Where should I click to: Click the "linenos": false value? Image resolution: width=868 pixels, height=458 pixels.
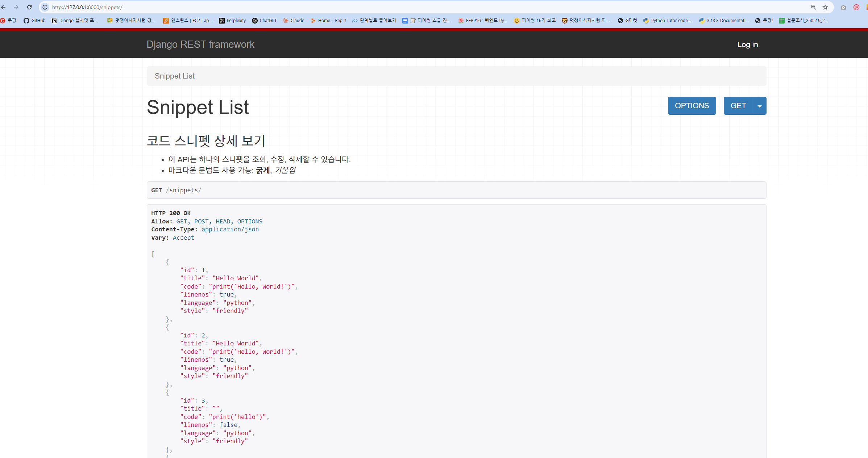click(x=228, y=425)
